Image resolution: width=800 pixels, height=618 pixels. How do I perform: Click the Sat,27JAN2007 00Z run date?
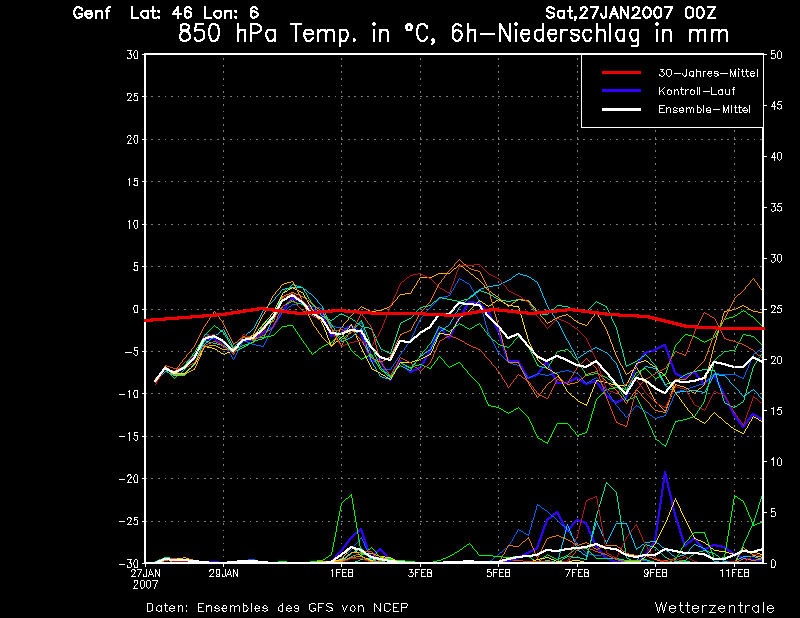tap(630, 13)
